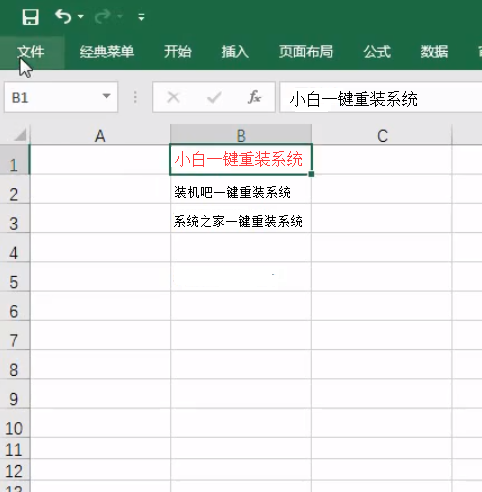Click the Redo arrow icon
This screenshot has height=492, width=482.
103,17
